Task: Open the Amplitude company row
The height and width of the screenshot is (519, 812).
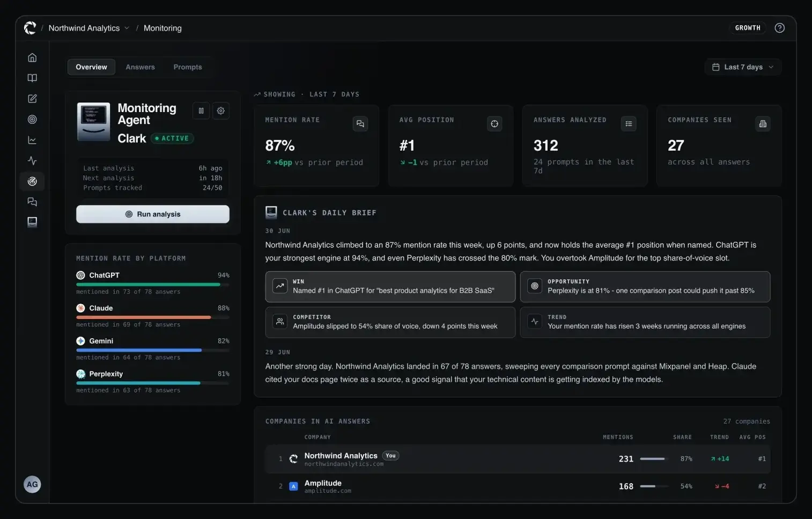Action: click(x=518, y=486)
